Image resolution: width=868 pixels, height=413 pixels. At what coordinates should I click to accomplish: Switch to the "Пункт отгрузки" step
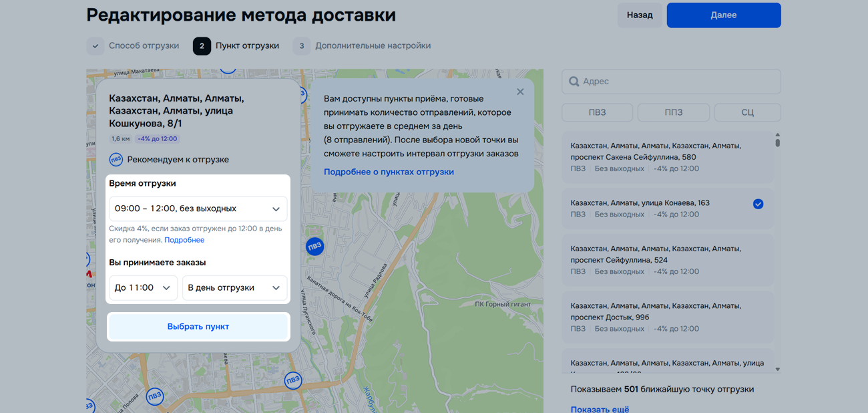pyautogui.click(x=247, y=46)
